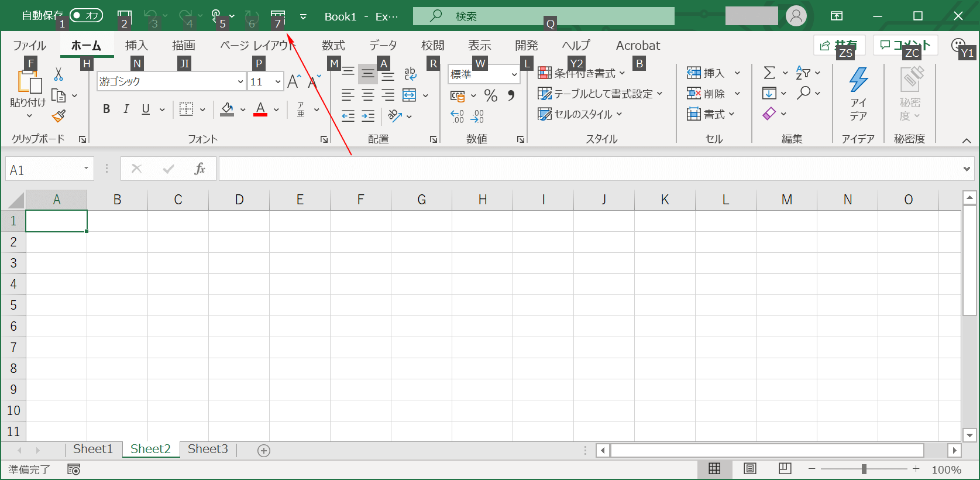Toggle bold formatting
980x480 pixels.
[x=106, y=109]
